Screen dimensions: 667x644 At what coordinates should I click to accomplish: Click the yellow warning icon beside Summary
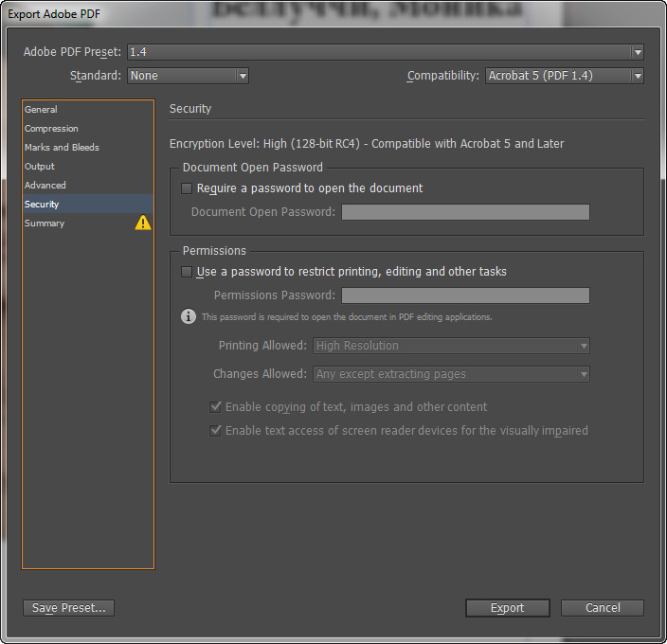pos(143,223)
